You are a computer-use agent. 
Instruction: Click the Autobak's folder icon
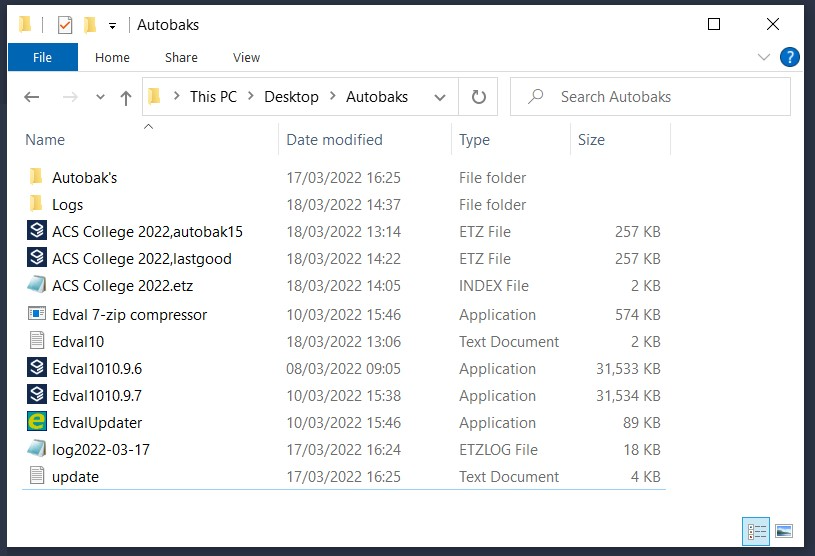click(37, 177)
